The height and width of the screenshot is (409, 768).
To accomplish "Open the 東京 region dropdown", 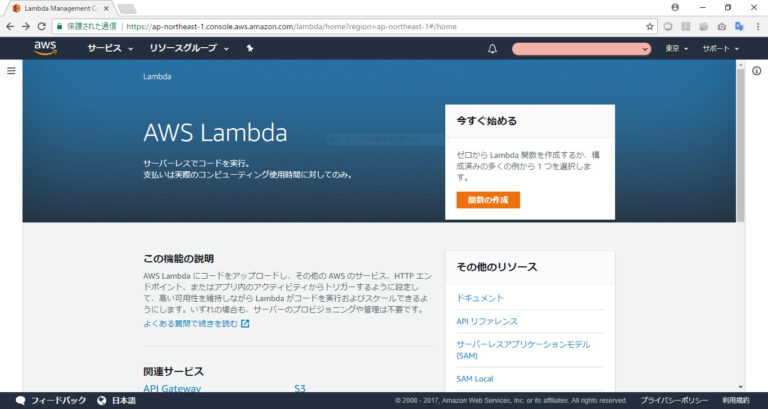I will [x=676, y=48].
